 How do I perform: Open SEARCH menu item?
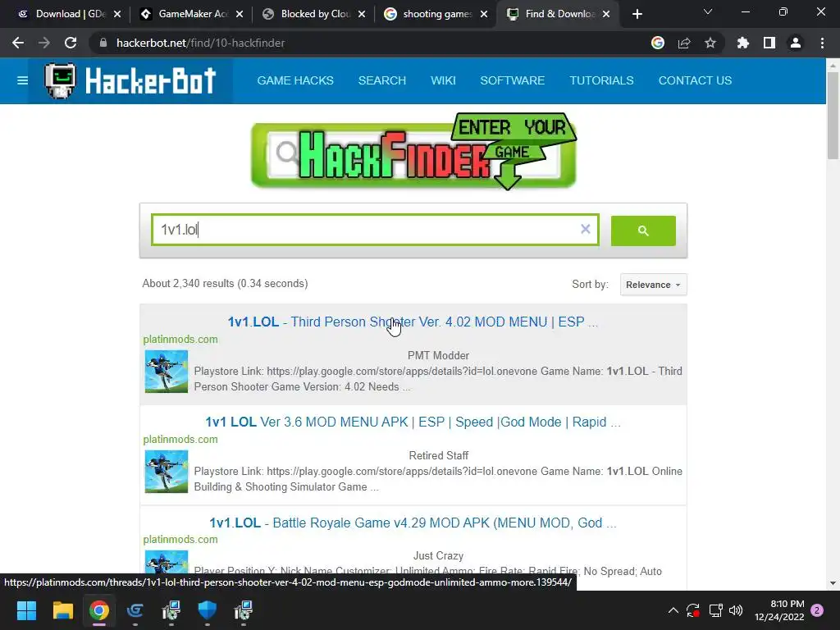(x=382, y=80)
